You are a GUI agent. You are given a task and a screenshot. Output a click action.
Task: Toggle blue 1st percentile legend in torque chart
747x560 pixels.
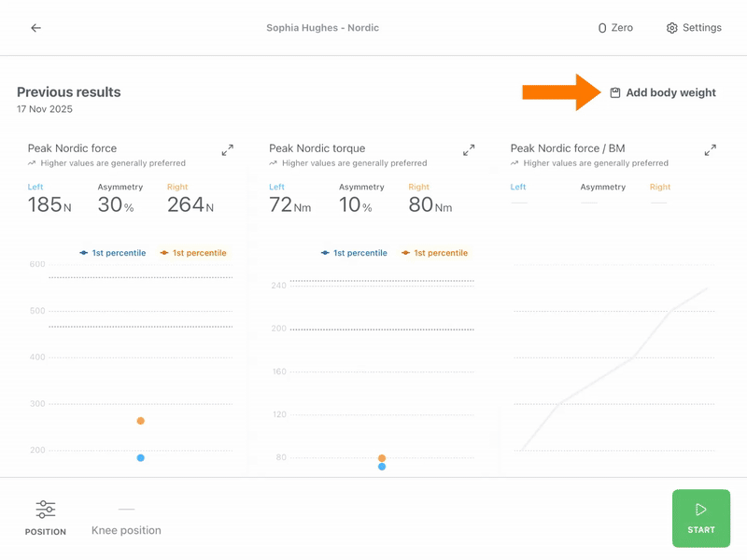[354, 253]
